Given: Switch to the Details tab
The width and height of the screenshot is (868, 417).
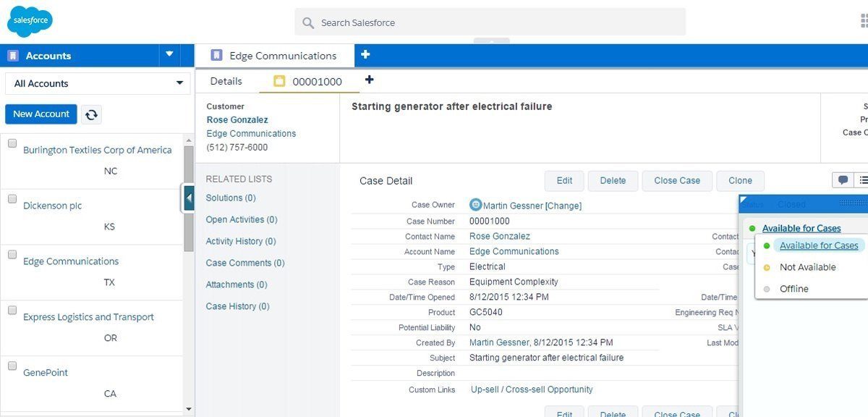Looking at the screenshot, I should pyautogui.click(x=226, y=81).
